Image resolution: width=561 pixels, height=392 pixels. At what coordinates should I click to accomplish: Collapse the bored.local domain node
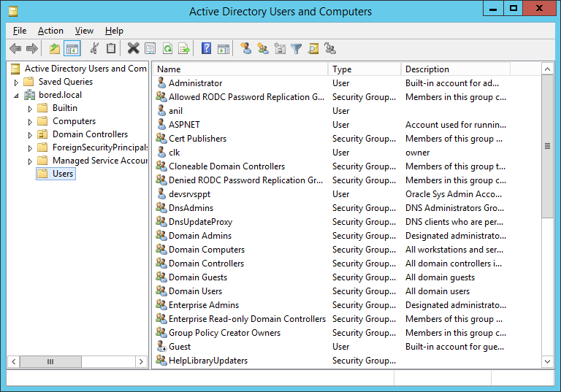(x=16, y=96)
